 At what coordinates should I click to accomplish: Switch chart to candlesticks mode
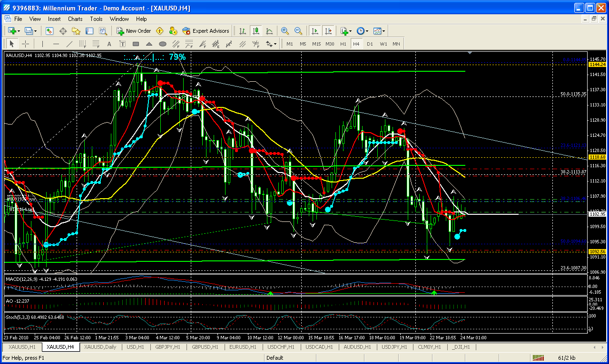256,31
